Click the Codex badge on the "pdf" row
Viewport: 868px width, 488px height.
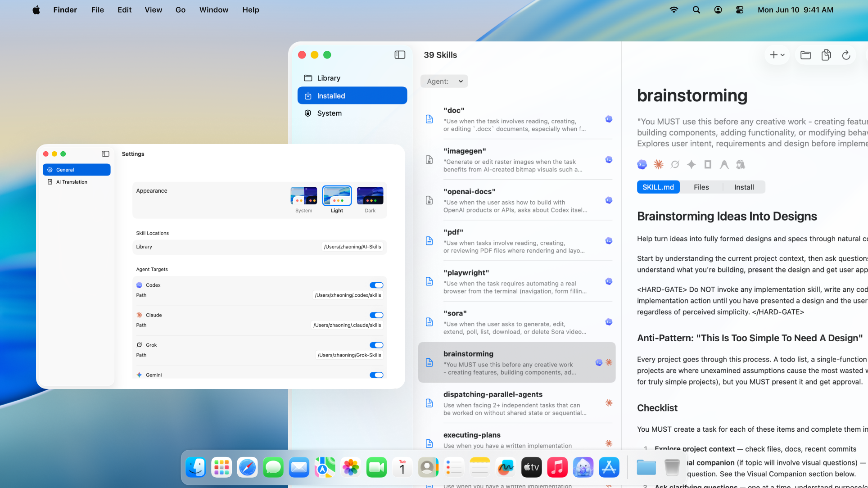[x=609, y=241]
